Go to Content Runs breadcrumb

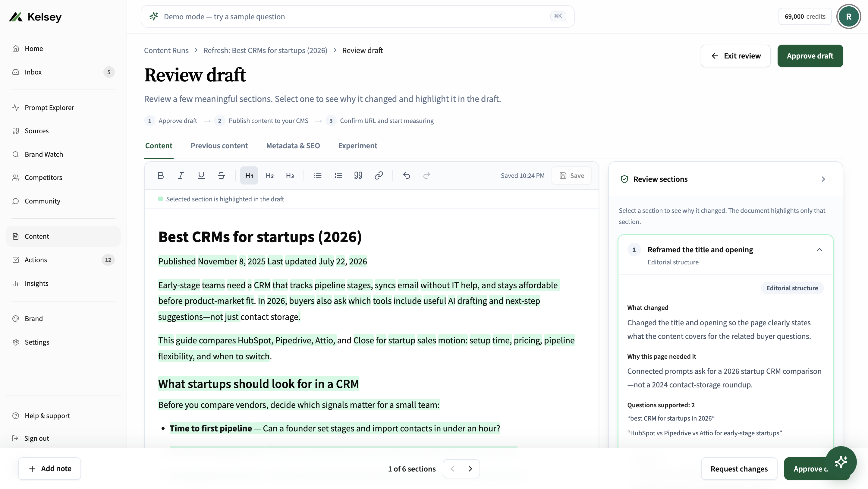coord(166,51)
